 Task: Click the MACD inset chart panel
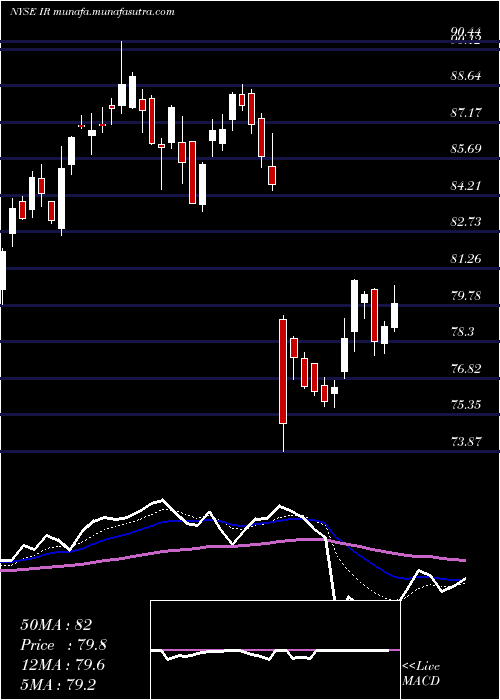pyautogui.click(x=275, y=650)
